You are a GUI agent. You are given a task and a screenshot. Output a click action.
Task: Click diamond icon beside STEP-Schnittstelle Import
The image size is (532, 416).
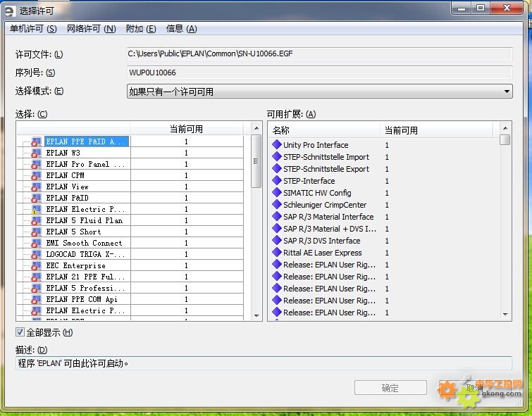pos(277,157)
